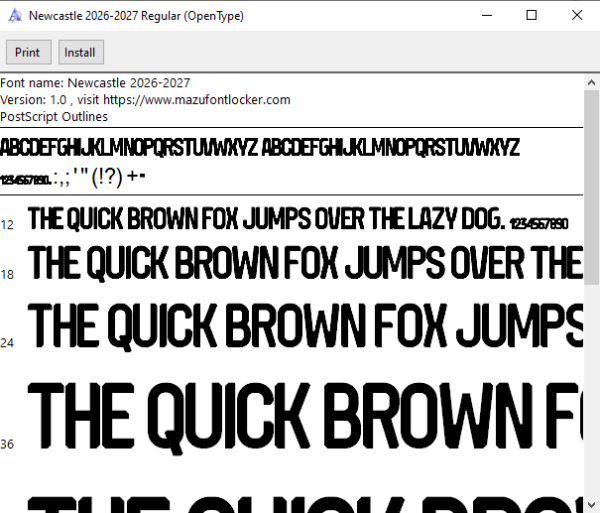Close the font viewer window
This screenshot has width=600, height=513.
click(577, 15)
